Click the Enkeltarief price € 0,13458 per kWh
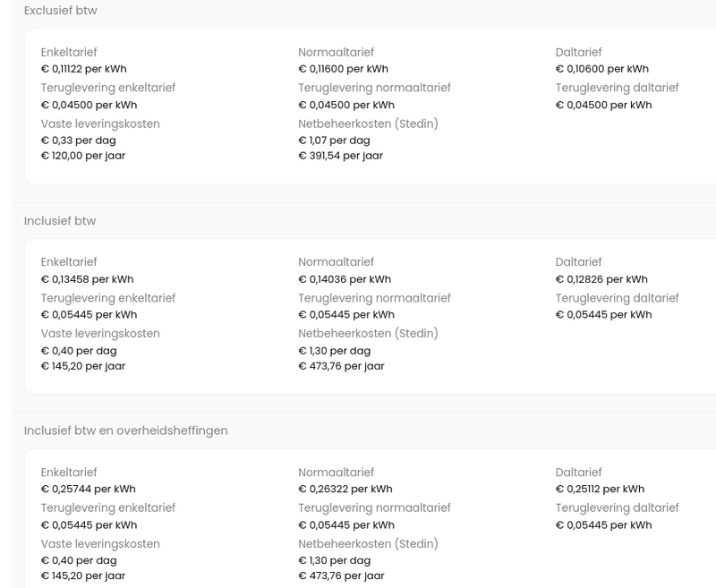716x588 pixels. click(87, 279)
